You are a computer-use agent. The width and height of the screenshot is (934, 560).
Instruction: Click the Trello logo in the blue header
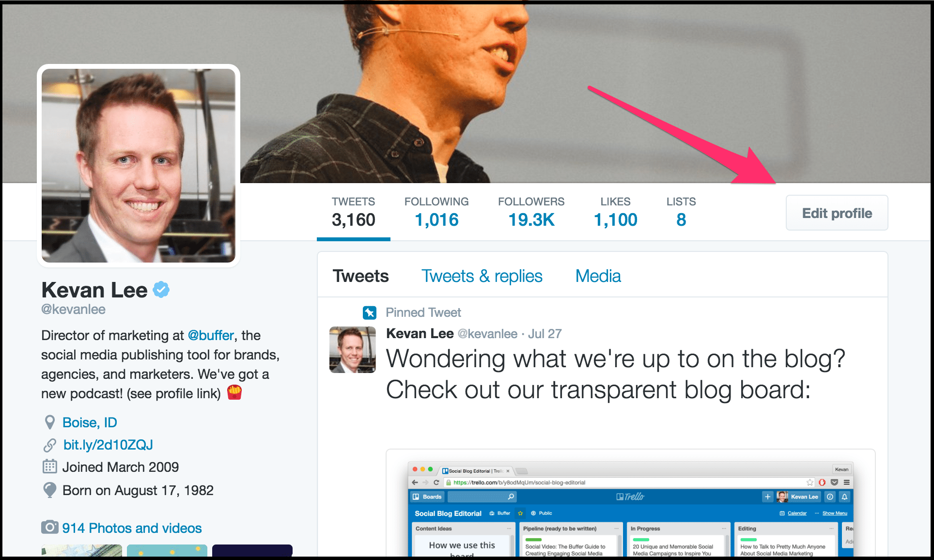tap(630, 497)
